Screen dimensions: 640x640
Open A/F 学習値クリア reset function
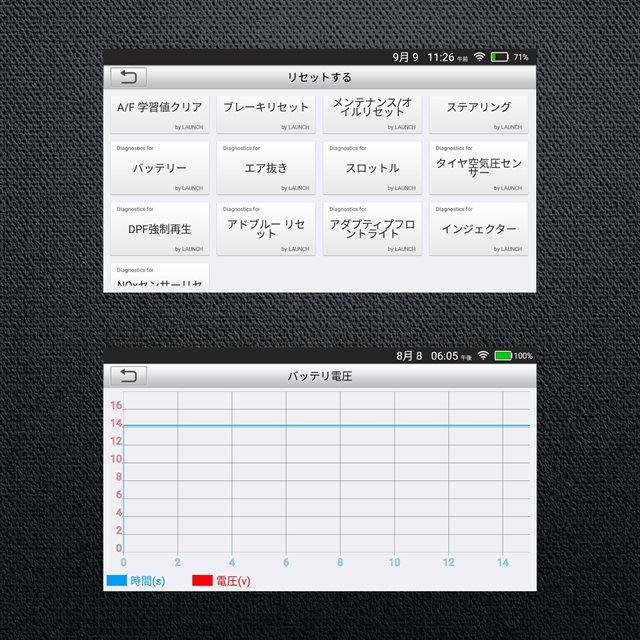(x=160, y=113)
